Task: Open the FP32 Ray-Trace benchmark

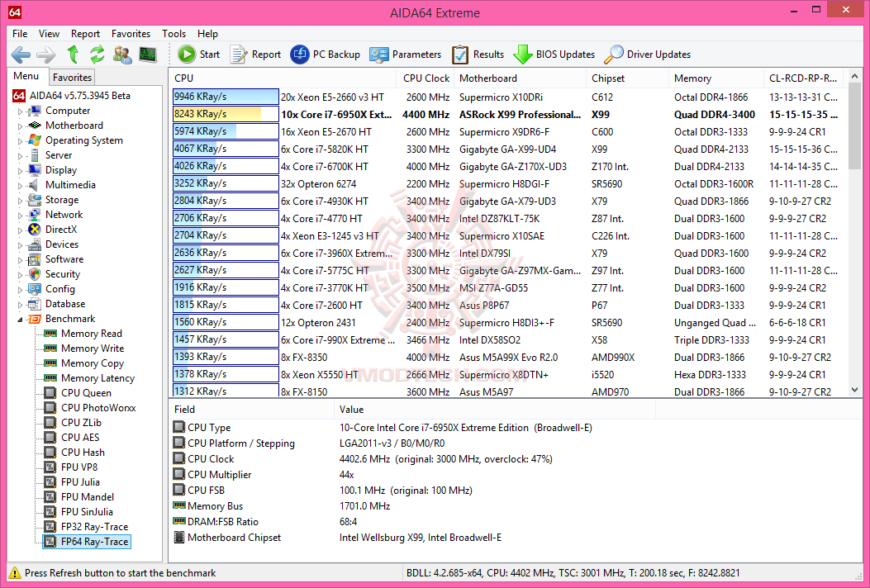Action: pos(94,527)
